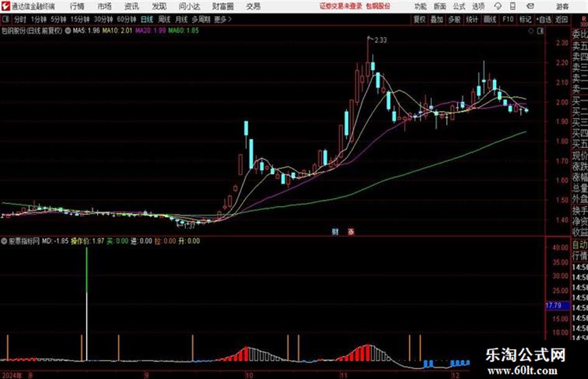The width and height of the screenshot is (588, 379).
Task: Open the 资讯 menu
Action: pyautogui.click(x=132, y=6)
